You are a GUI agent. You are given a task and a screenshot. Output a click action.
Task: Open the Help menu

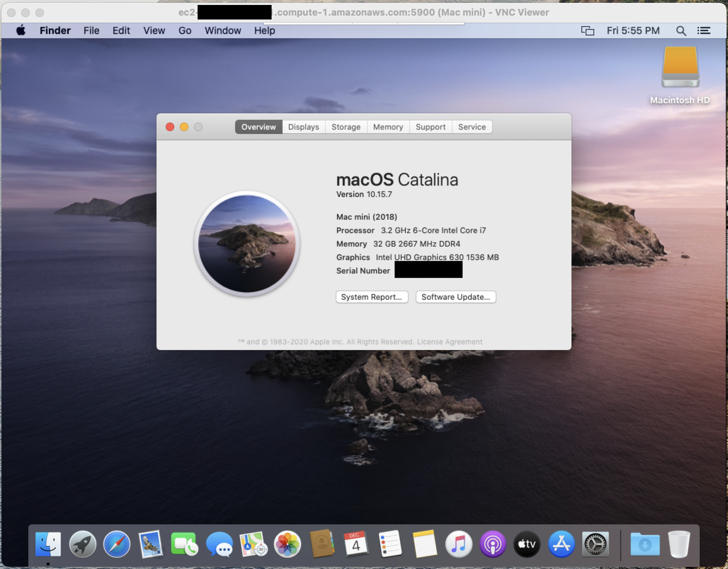265,31
